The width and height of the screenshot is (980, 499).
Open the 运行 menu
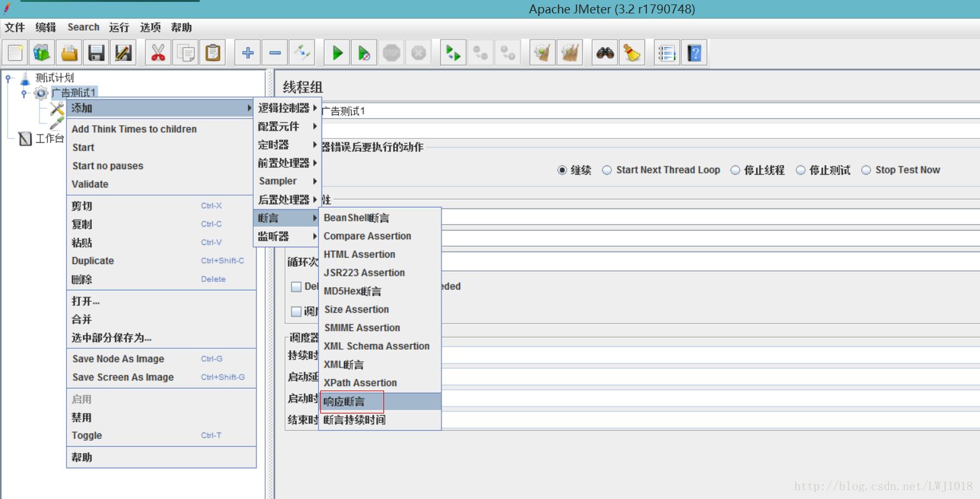click(x=119, y=27)
